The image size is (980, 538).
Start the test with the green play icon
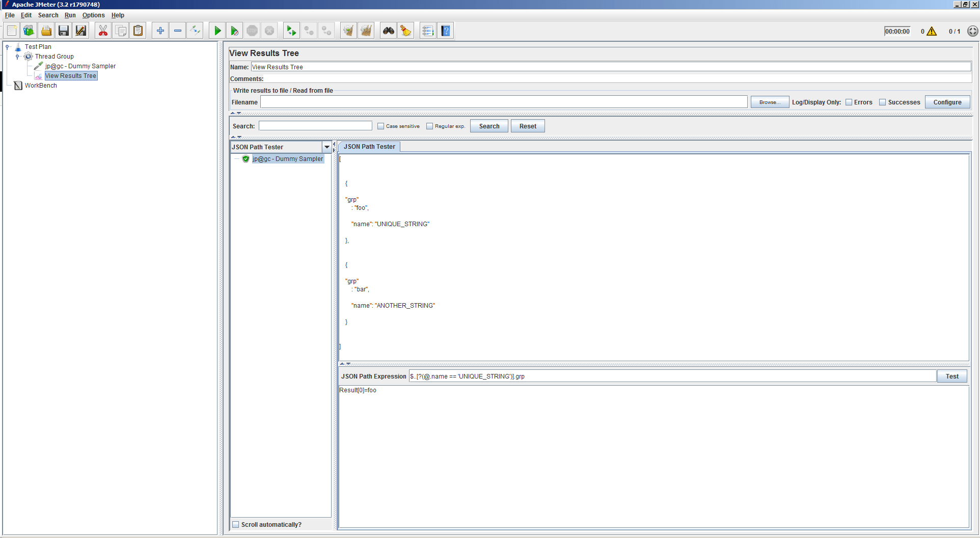(217, 30)
